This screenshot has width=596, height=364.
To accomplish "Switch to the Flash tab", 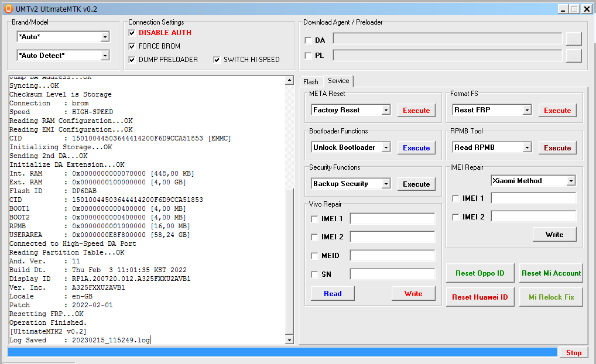I will click(310, 82).
